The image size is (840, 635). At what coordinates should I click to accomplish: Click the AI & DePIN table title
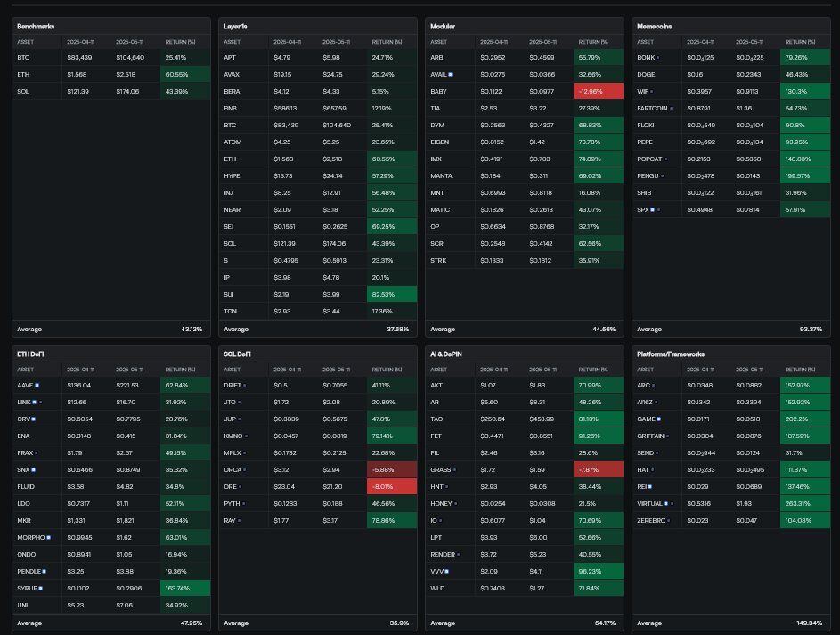(445, 354)
